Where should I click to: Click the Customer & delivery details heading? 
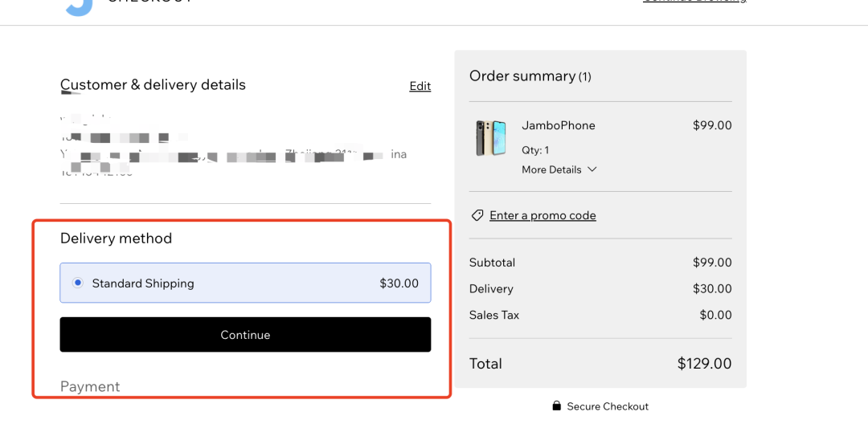[x=153, y=85]
